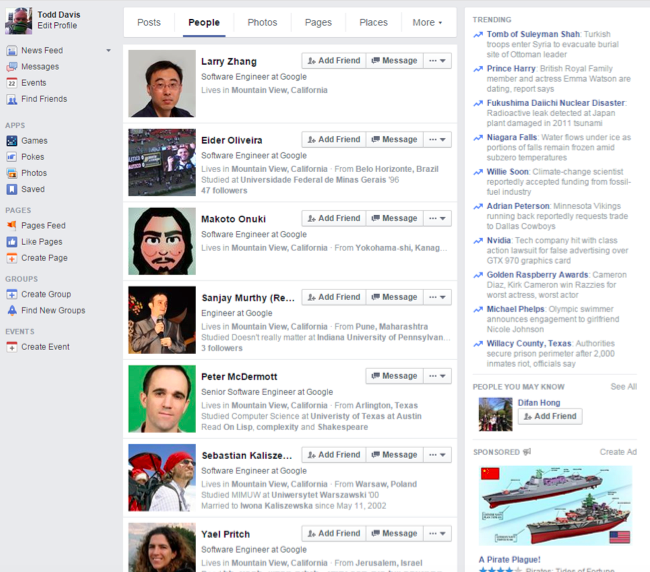
Task: Add Larry Zhang as a friend
Action: (x=334, y=61)
